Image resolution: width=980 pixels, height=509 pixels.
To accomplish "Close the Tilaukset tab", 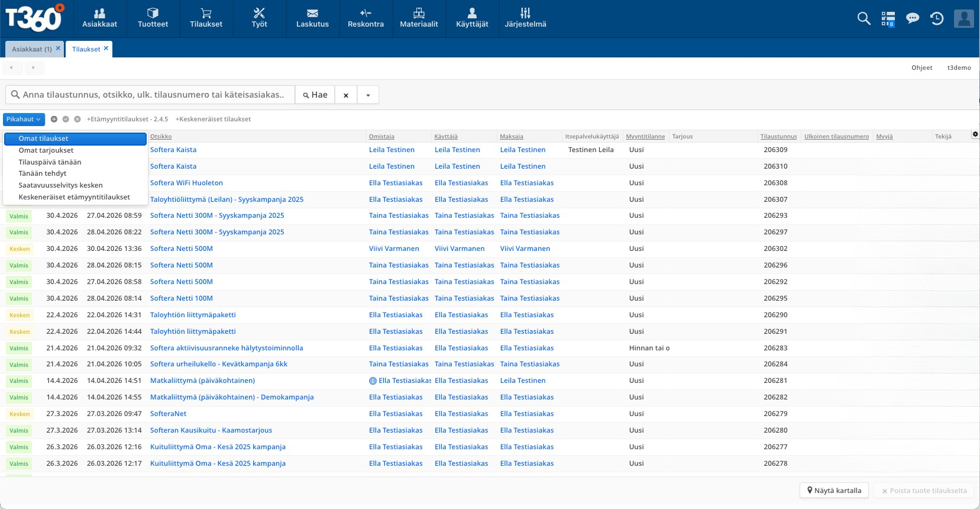I will [x=106, y=49].
